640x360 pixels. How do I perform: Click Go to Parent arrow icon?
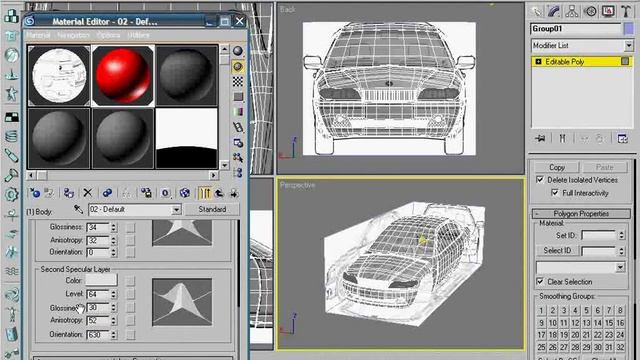click(219, 193)
